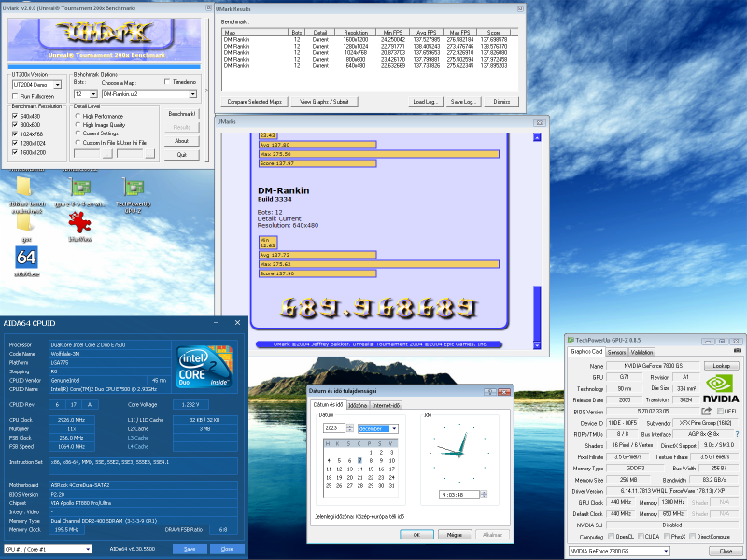Select the 1600x1200 DM-Rankin result row
The width and height of the screenshot is (747, 560).
tap(370, 40)
